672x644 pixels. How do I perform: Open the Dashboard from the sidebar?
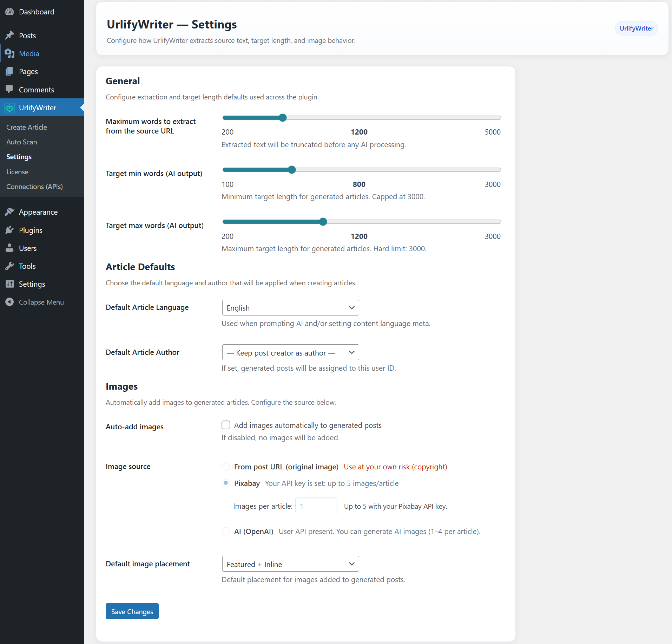pyautogui.click(x=10, y=12)
